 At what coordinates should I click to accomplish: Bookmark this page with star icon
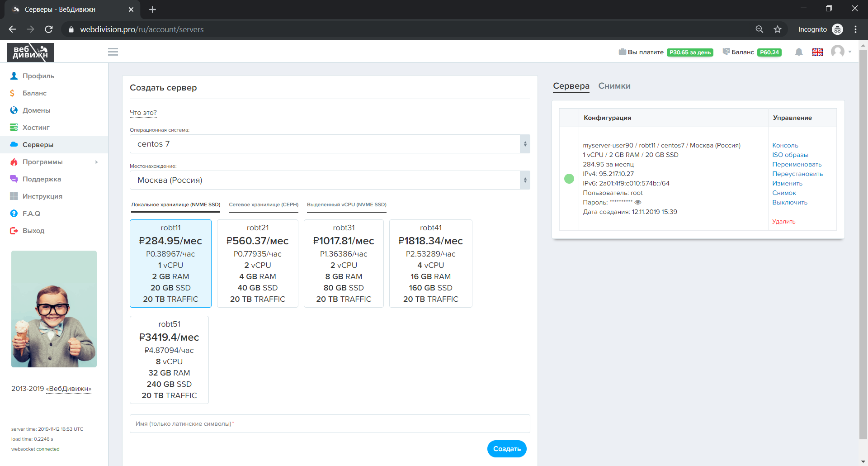(x=778, y=29)
